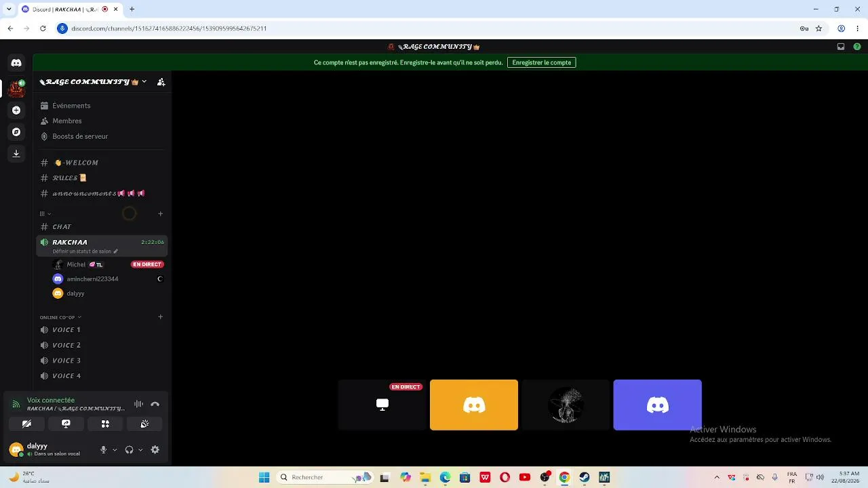Open user settings gear
The width and height of the screenshot is (868, 488).
(155, 450)
